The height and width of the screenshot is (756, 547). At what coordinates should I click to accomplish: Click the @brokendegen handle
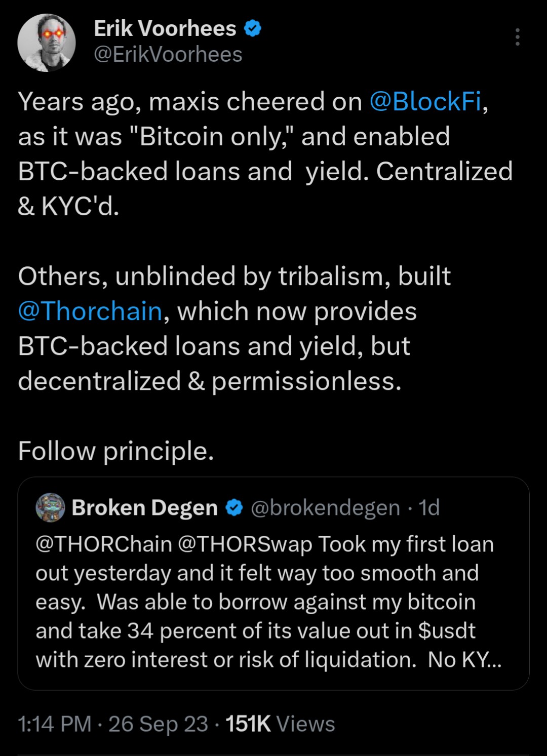click(x=326, y=507)
